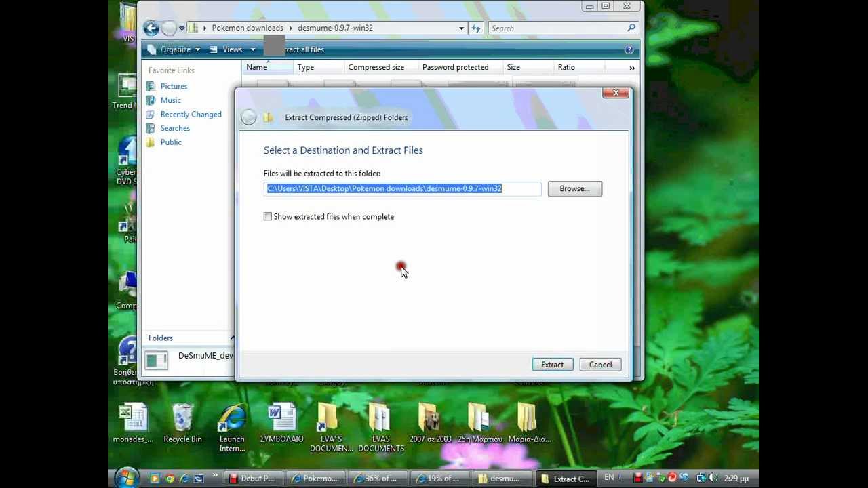Sort by the Ratio column

(x=579, y=67)
